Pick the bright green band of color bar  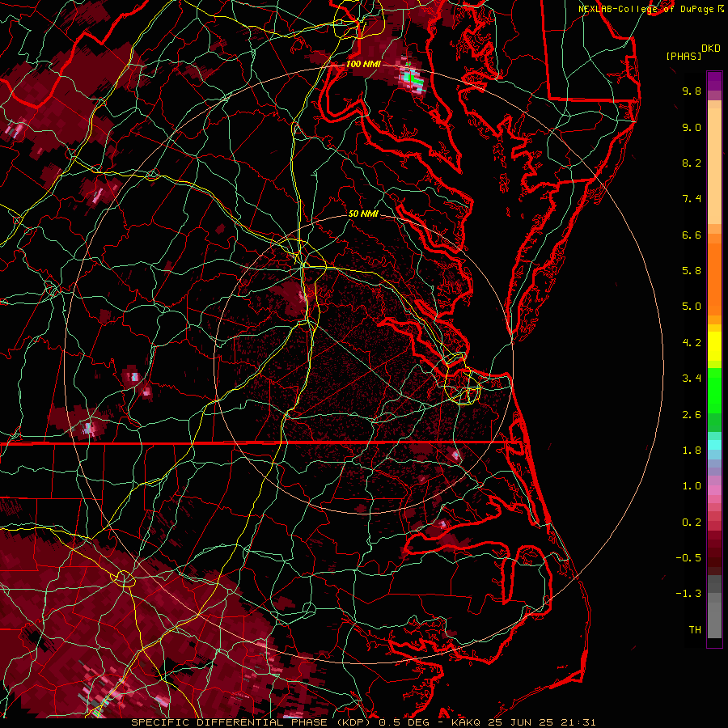[714, 390]
